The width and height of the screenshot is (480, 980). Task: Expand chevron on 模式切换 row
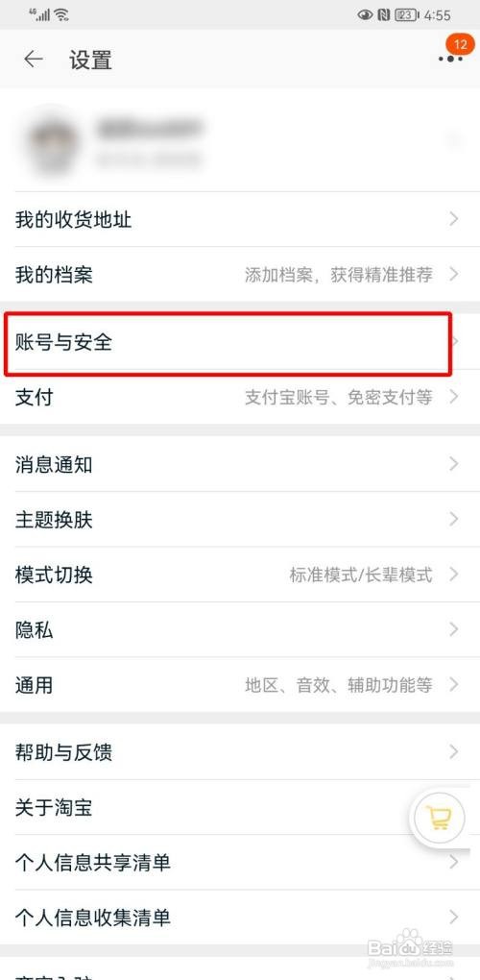click(x=454, y=574)
